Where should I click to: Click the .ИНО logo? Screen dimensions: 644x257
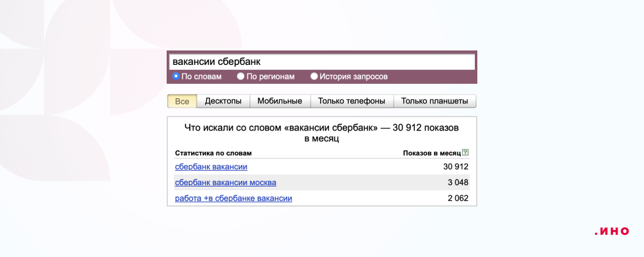point(611,231)
